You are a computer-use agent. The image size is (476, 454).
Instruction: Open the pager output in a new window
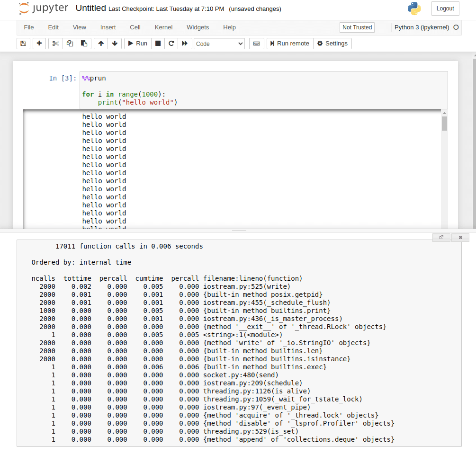coord(441,237)
